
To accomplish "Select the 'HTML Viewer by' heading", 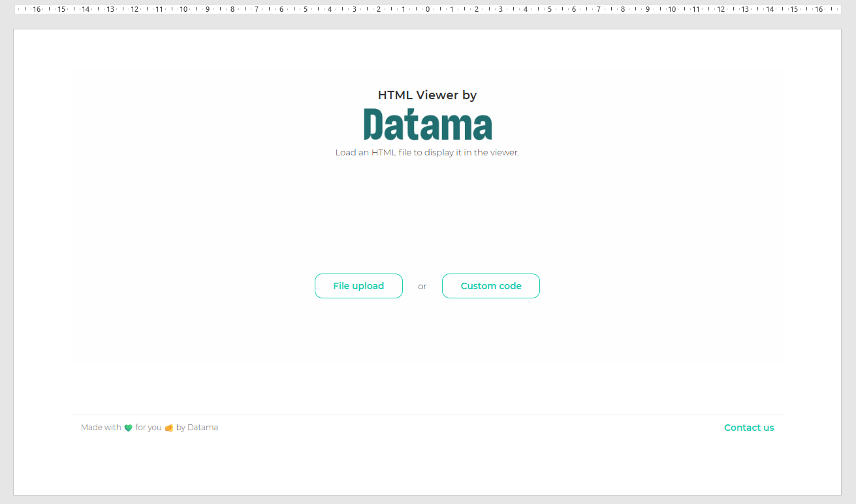I will (428, 95).
